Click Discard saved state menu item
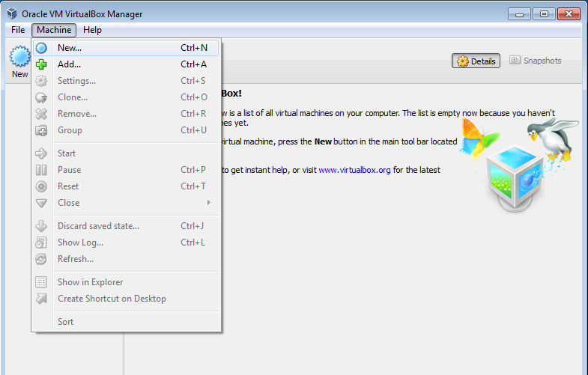Image resolution: width=588 pixels, height=375 pixels. (98, 226)
